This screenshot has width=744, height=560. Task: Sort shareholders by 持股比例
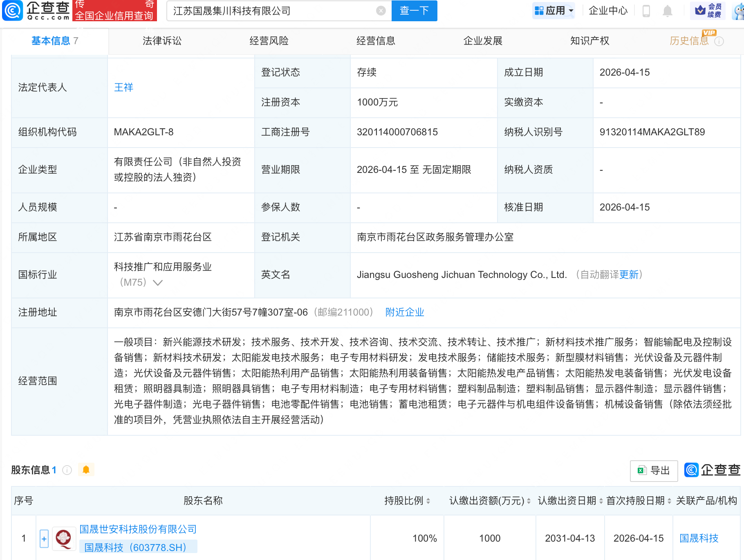[428, 500]
